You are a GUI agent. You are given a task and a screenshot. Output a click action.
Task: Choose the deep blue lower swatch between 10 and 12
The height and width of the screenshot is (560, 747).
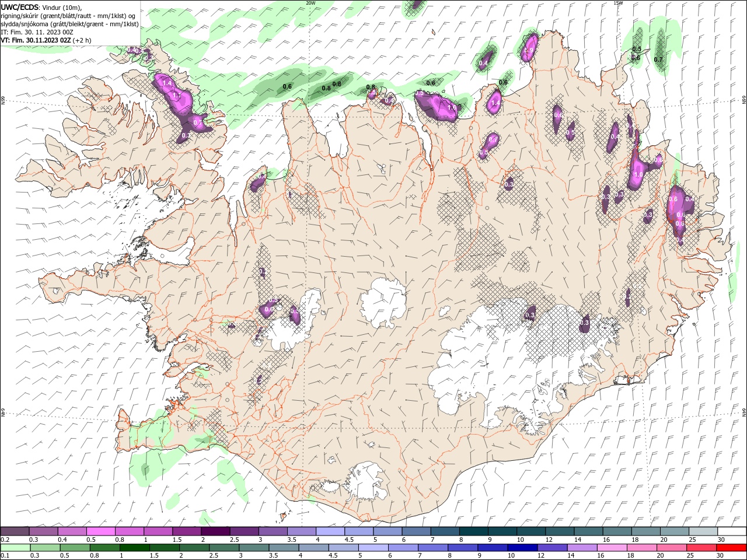point(522,548)
